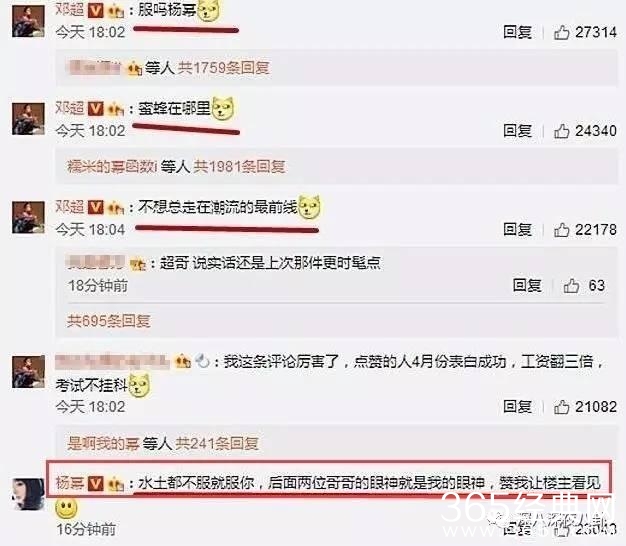Reply to the 蜜蜂在哪里 comment

point(517,131)
